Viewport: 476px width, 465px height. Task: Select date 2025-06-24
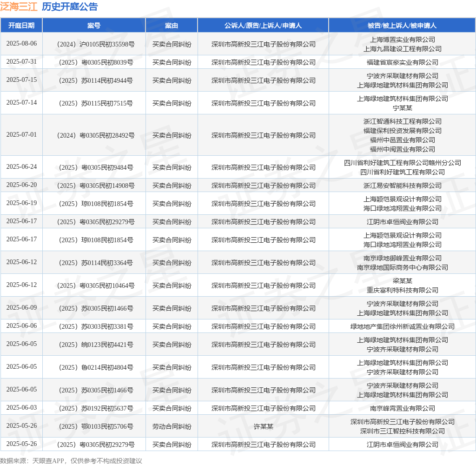21,166
